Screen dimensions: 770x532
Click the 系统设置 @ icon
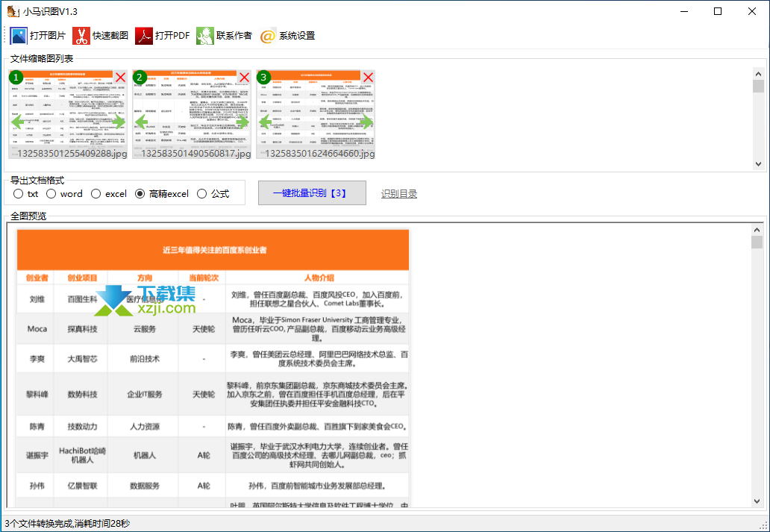(268, 36)
